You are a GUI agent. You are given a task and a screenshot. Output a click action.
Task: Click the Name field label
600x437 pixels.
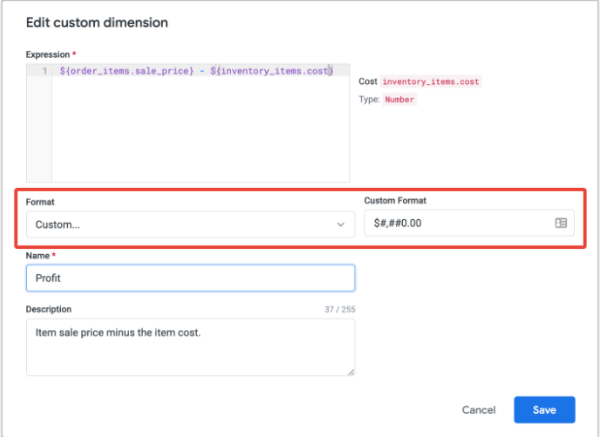38,256
